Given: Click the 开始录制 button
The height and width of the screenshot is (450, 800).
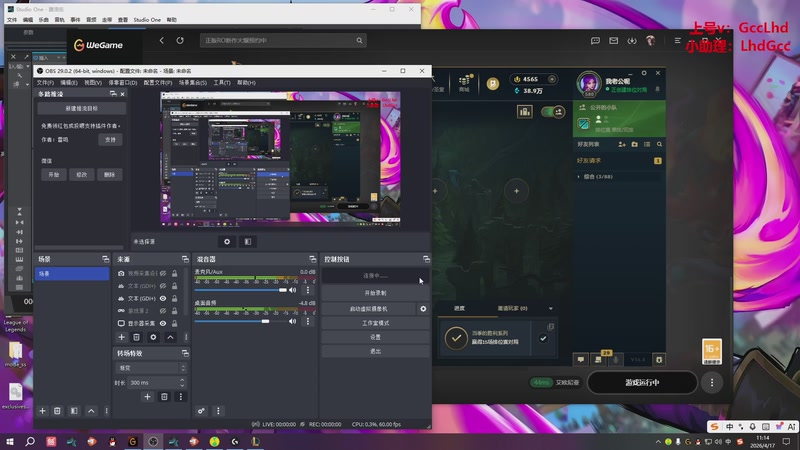Looking at the screenshot, I should pos(376,293).
